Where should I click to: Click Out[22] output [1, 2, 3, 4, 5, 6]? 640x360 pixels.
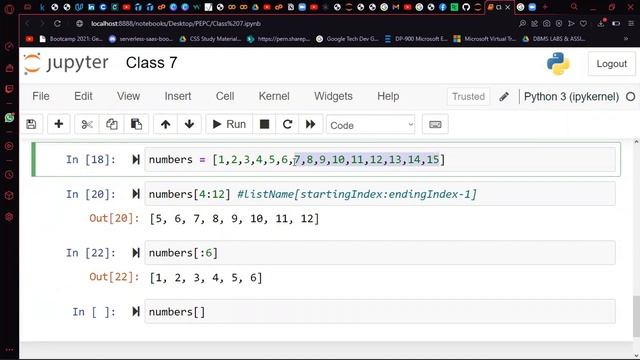tap(206, 278)
